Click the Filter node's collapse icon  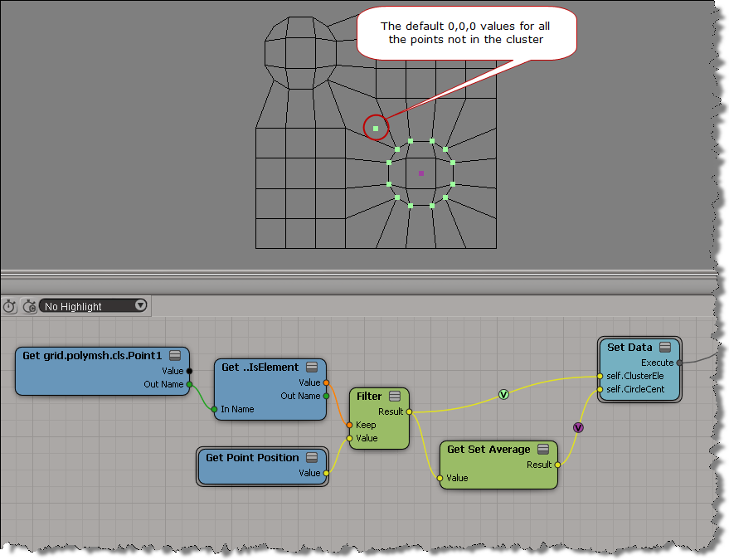pyautogui.click(x=395, y=396)
